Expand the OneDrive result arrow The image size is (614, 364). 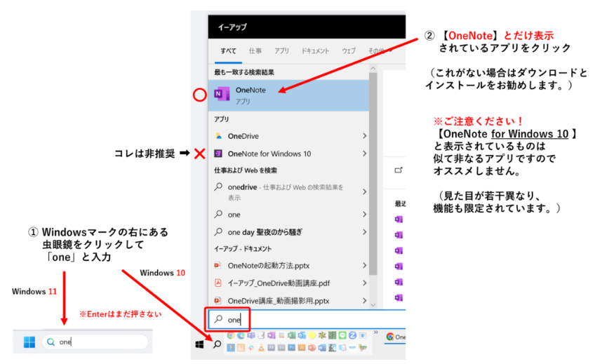coord(365,135)
